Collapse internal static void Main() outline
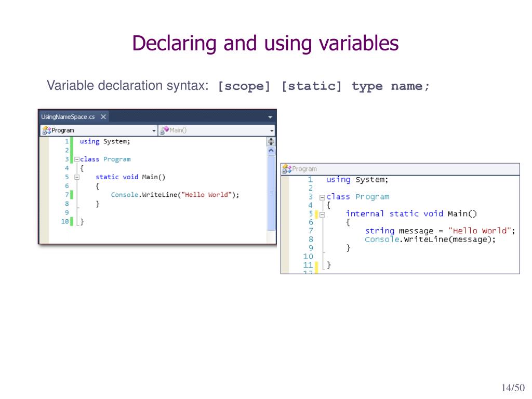This screenshot has height=399, width=532. tap(322, 215)
